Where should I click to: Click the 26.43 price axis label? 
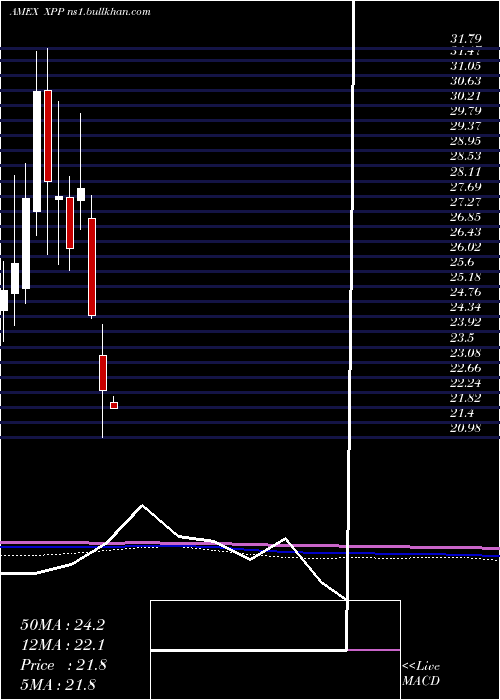[465, 232]
